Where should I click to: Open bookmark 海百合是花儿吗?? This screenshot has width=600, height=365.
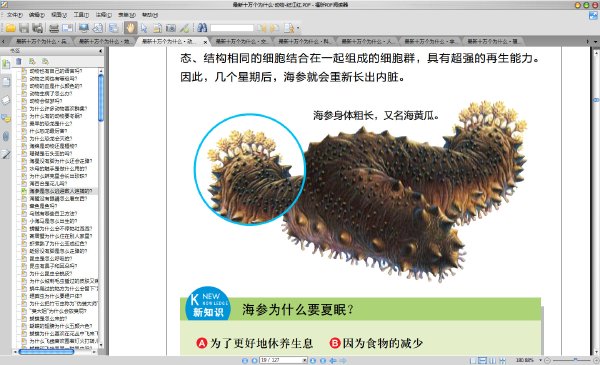(49, 183)
